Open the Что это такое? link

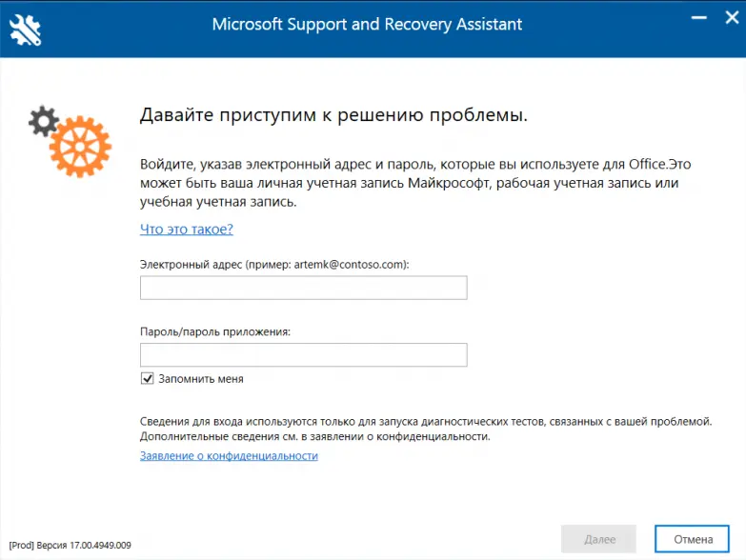pos(187,230)
